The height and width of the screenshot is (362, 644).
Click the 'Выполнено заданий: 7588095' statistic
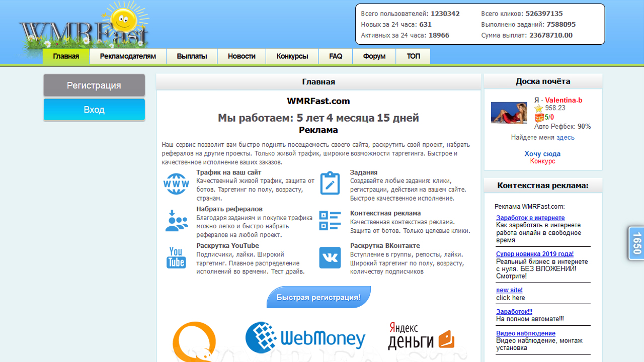point(528,24)
